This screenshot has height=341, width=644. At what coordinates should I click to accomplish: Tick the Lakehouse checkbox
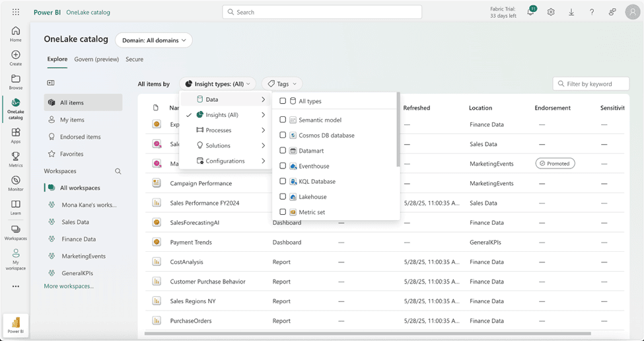click(x=283, y=197)
